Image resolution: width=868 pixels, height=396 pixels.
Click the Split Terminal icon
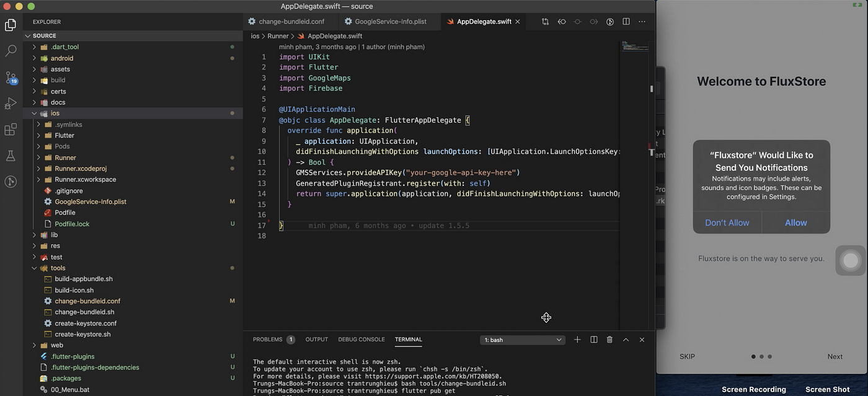point(594,340)
